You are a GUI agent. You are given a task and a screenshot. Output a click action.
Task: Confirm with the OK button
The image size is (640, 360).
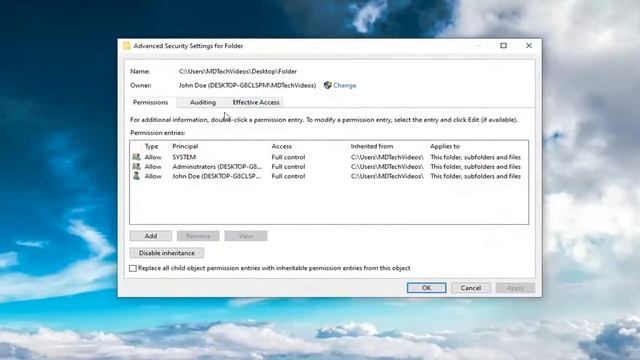coord(426,288)
